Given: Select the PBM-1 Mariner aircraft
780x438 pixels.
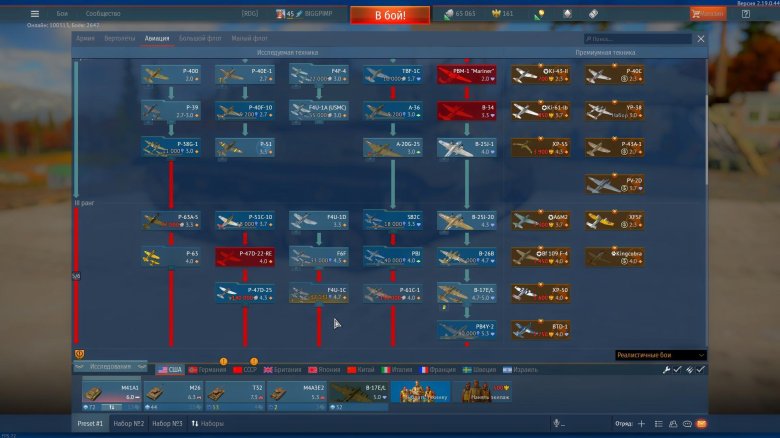Looking at the screenshot, I should pos(466,75).
